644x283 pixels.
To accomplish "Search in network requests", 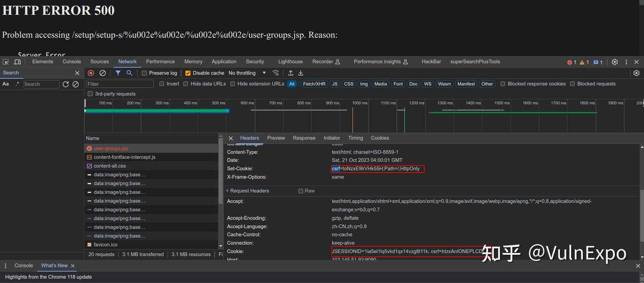I will click(x=128, y=73).
